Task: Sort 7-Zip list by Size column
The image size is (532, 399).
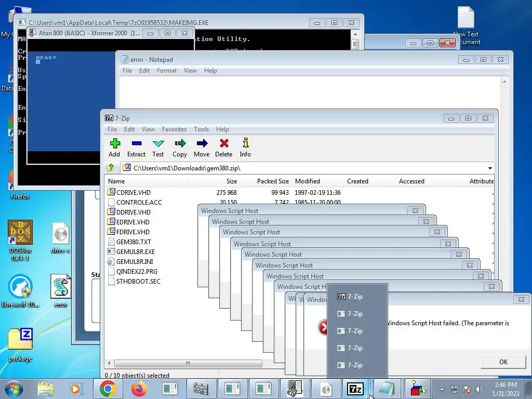Action: pos(214,181)
